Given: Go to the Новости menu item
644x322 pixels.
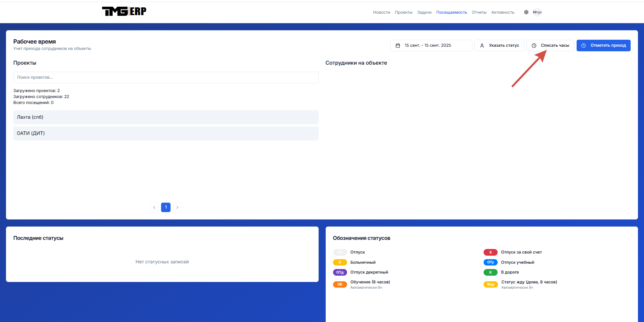Looking at the screenshot, I should 381,12.
